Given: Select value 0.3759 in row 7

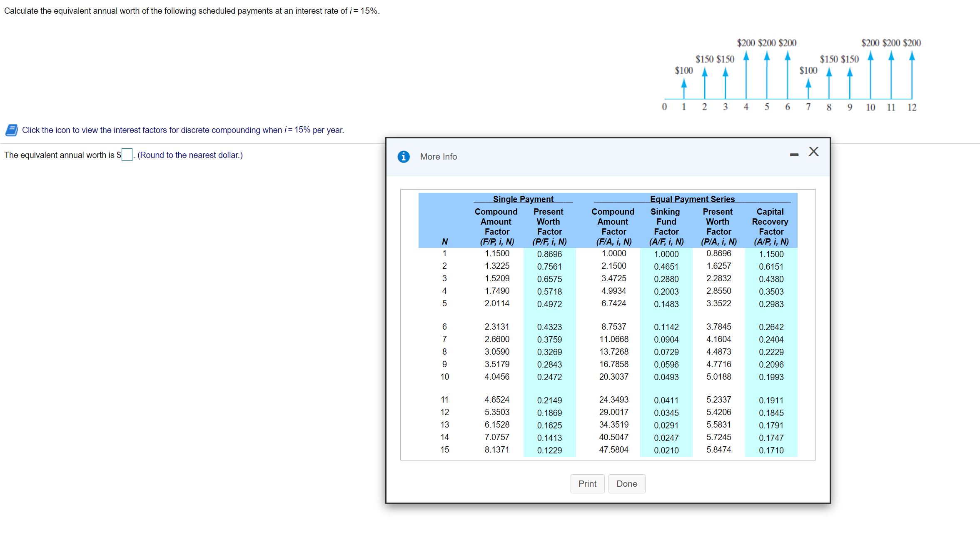Looking at the screenshot, I should [x=549, y=340].
